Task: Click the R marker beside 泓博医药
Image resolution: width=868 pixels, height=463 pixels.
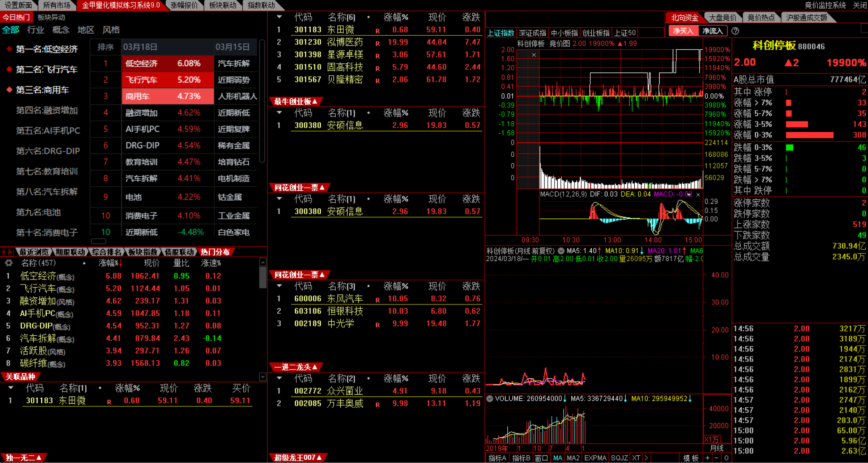Action: click(x=377, y=43)
